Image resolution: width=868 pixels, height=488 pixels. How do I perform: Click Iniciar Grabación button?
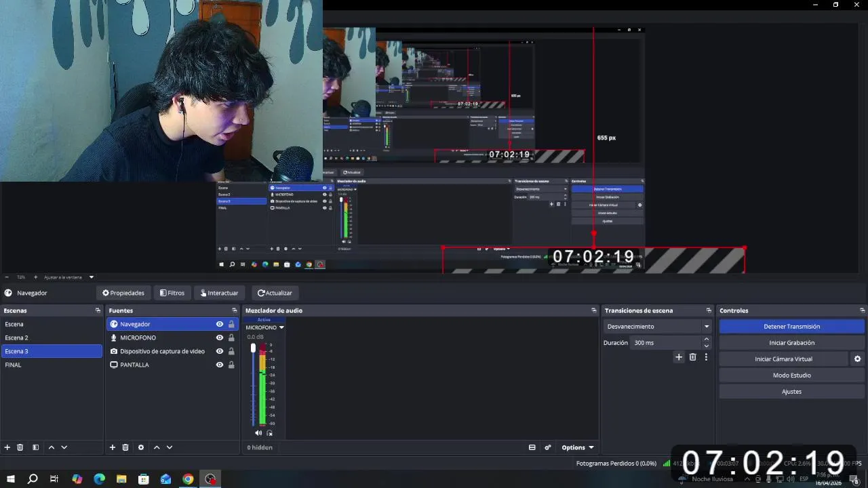(791, 343)
